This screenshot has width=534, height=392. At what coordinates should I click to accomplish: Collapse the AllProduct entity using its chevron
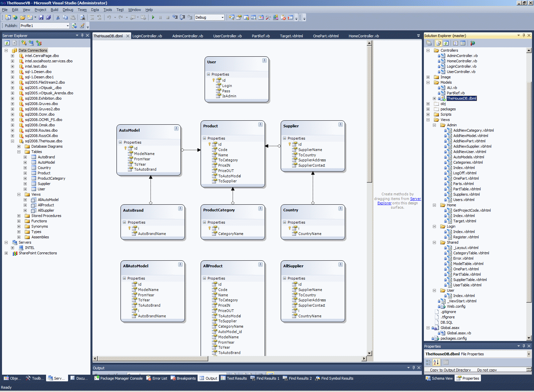tap(260, 264)
